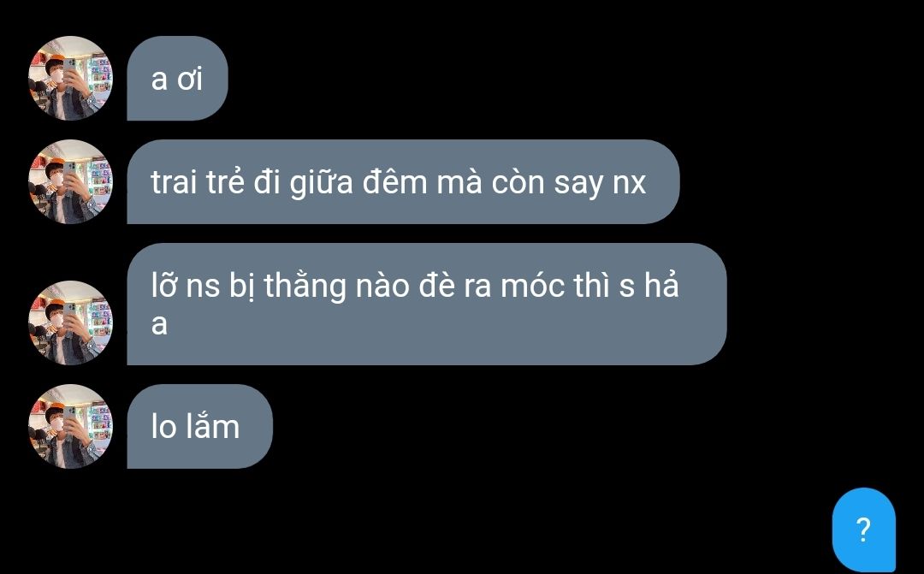Open the sender avatar beside "a ơi"
This screenshot has width=924, height=574.
(x=71, y=79)
